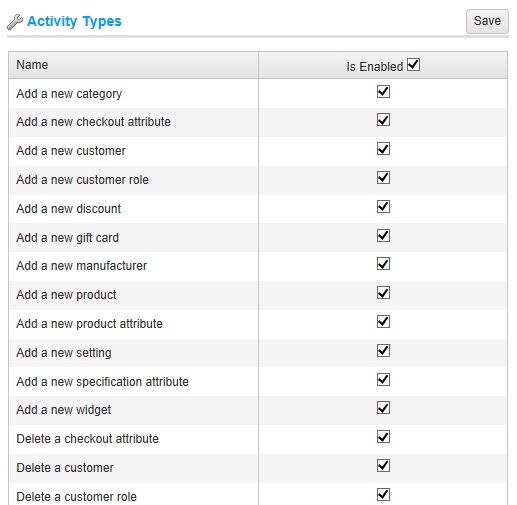Toggle Add a new manufacturer checkbox

click(x=383, y=264)
